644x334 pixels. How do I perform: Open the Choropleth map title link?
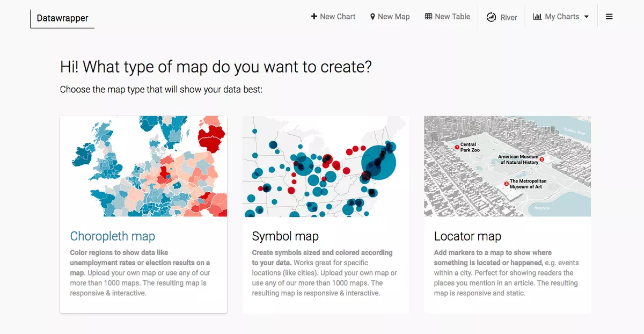[x=113, y=236]
